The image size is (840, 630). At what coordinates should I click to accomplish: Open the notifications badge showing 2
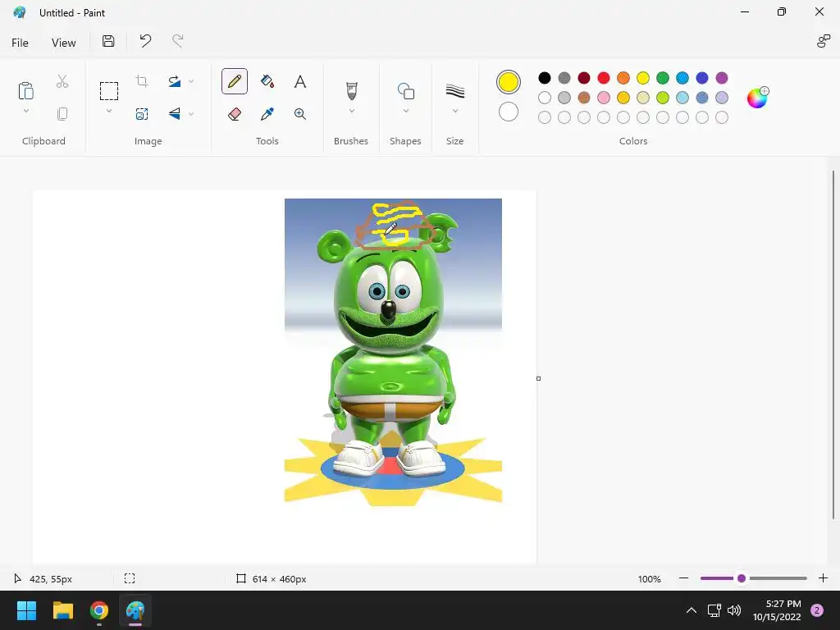click(x=817, y=610)
